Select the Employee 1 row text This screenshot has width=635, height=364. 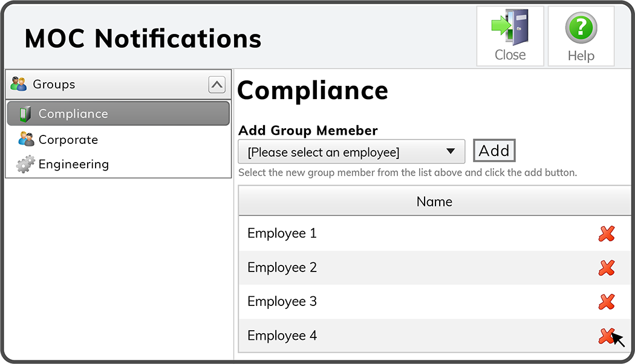[282, 233]
